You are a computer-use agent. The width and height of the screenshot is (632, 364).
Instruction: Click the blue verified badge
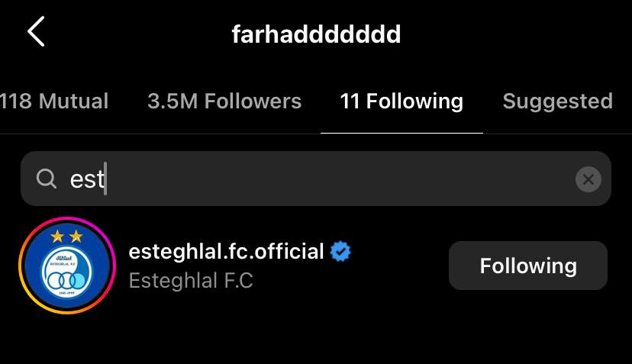click(340, 252)
